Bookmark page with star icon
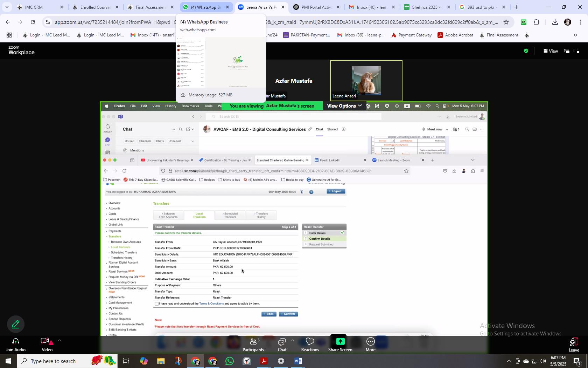The image size is (588, 368). [506, 22]
